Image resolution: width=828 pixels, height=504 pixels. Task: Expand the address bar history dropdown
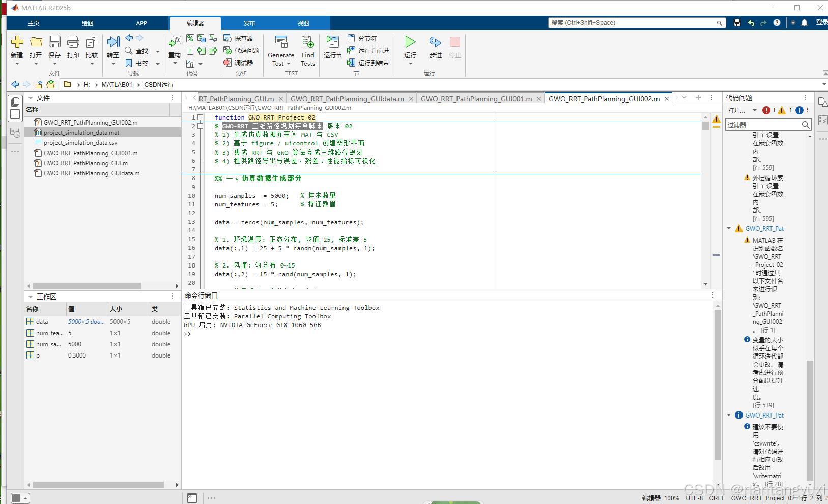(824, 84)
